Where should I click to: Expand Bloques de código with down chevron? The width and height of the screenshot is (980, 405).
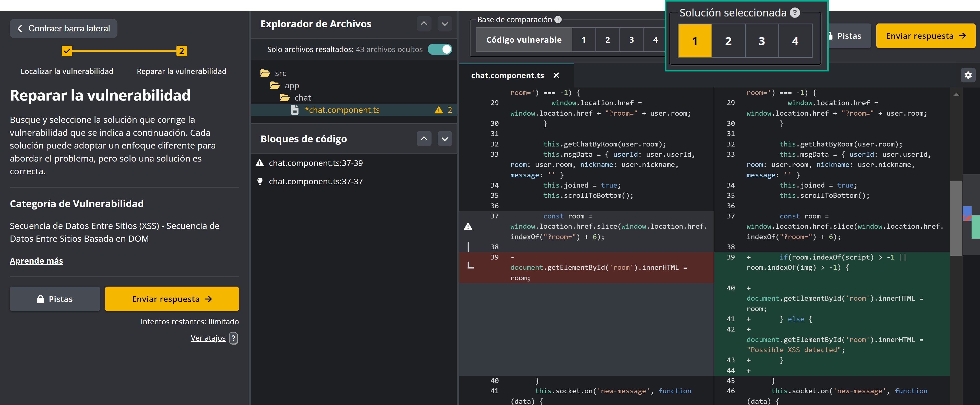(x=444, y=139)
